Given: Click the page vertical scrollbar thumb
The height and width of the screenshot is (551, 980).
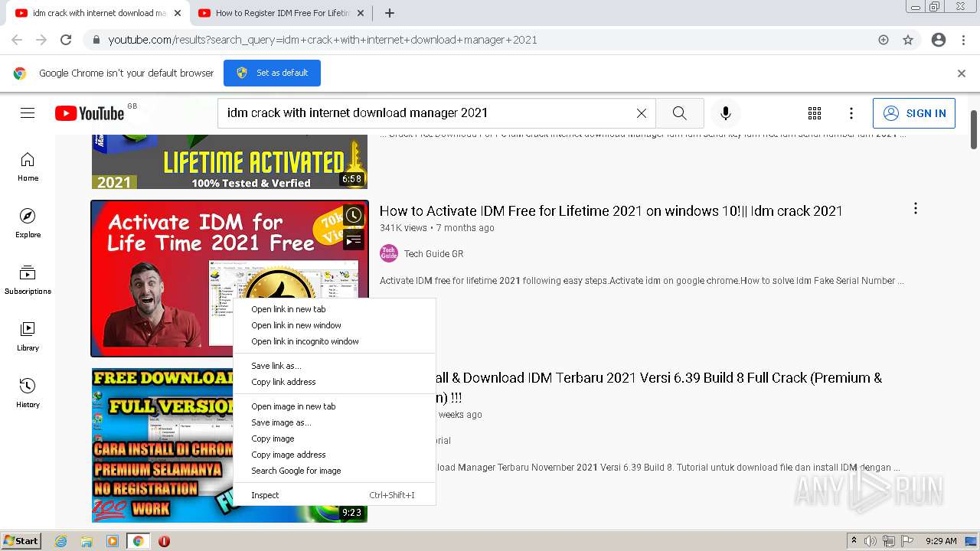Looking at the screenshot, I should [x=974, y=130].
